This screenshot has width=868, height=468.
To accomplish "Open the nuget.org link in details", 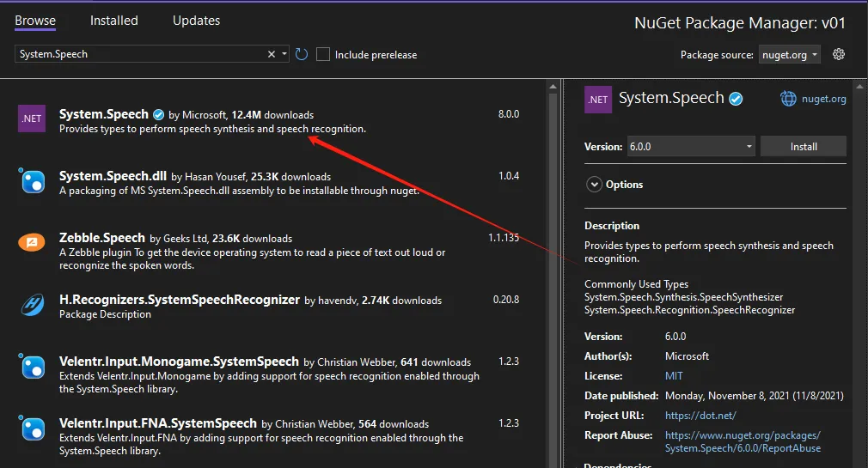I will click(x=823, y=99).
